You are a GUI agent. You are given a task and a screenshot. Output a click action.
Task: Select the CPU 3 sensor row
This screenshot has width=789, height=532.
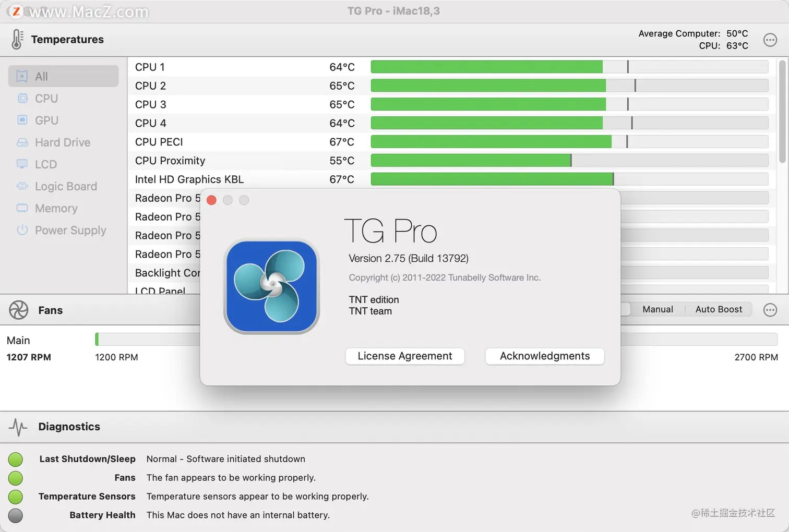coord(452,104)
